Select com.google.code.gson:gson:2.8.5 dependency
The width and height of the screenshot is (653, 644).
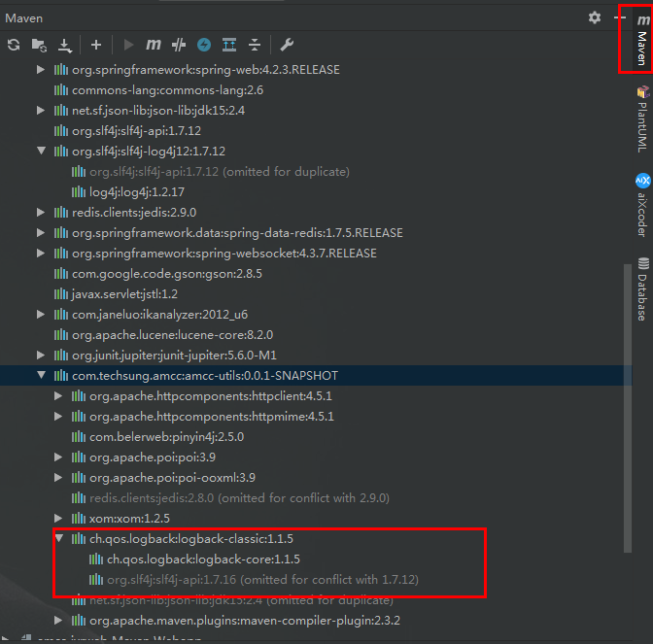(x=167, y=274)
